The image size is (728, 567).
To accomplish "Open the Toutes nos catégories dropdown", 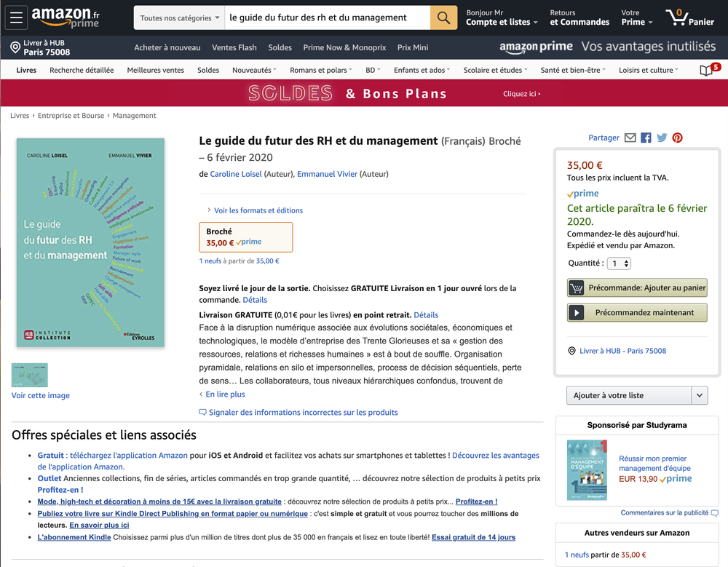I will (179, 17).
